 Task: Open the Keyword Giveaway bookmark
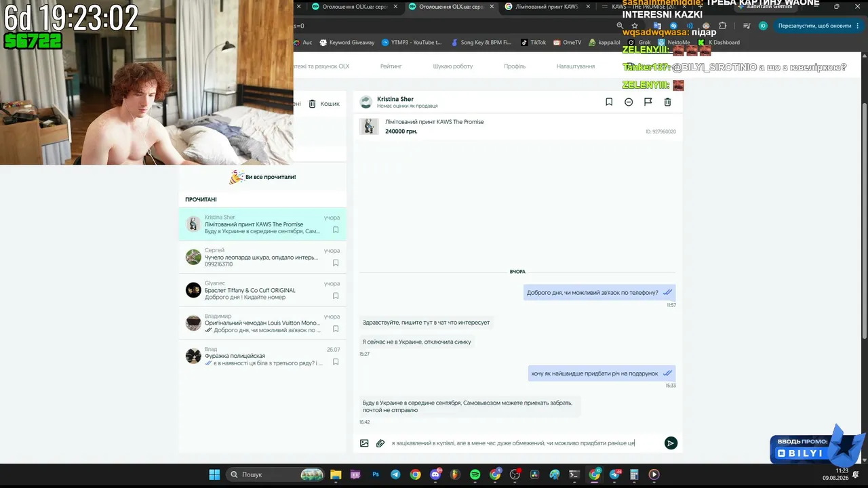click(347, 42)
